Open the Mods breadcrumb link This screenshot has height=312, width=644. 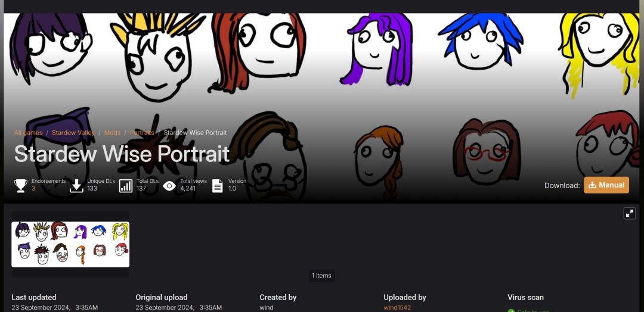click(112, 133)
